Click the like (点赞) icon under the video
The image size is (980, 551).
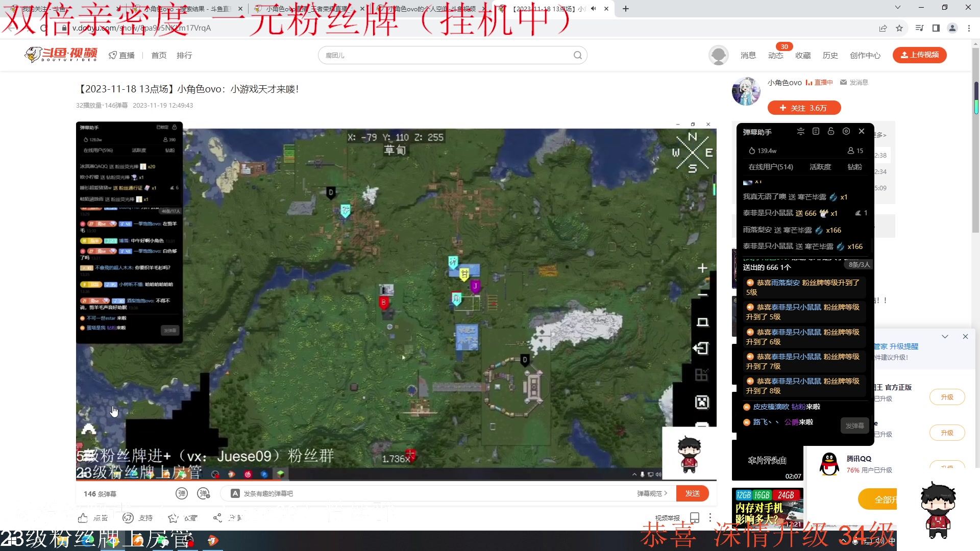83,517
